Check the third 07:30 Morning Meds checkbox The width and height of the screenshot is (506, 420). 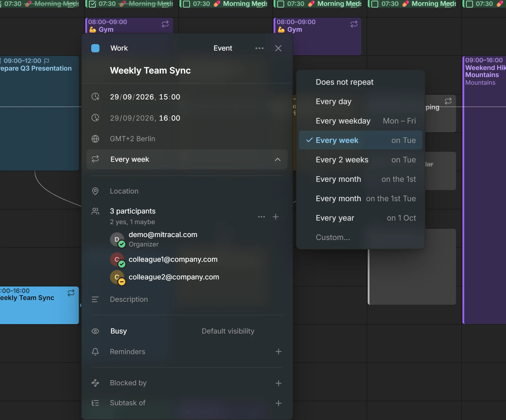point(187,4)
